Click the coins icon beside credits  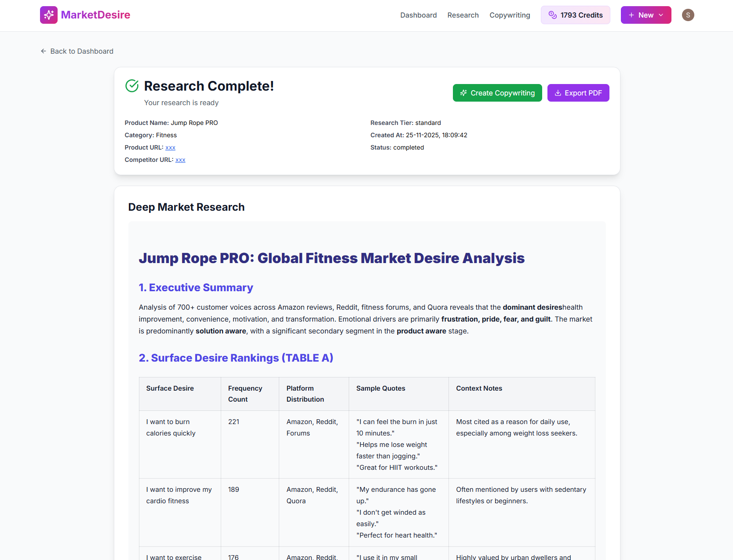552,15
